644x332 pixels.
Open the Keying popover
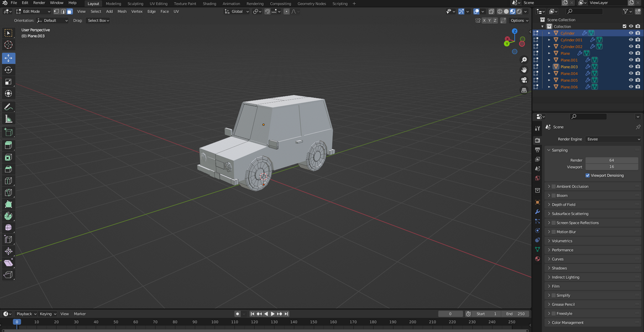(48, 314)
